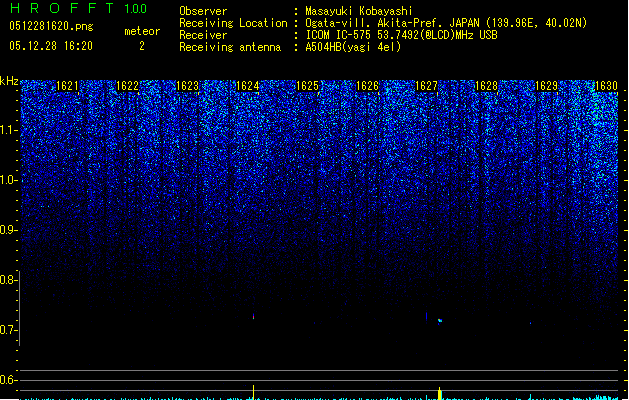Click the 1625 time marker

click(x=307, y=86)
